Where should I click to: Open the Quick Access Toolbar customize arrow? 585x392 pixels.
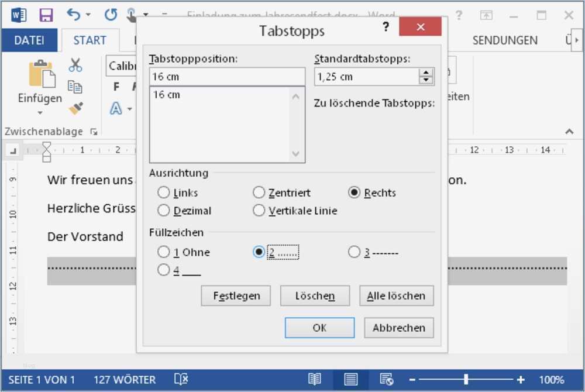[x=144, y=15]
